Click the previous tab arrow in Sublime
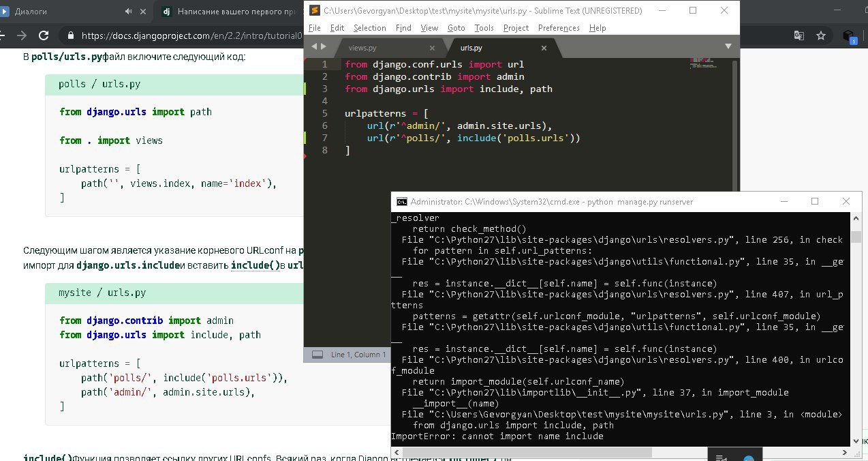 point(314,46)
